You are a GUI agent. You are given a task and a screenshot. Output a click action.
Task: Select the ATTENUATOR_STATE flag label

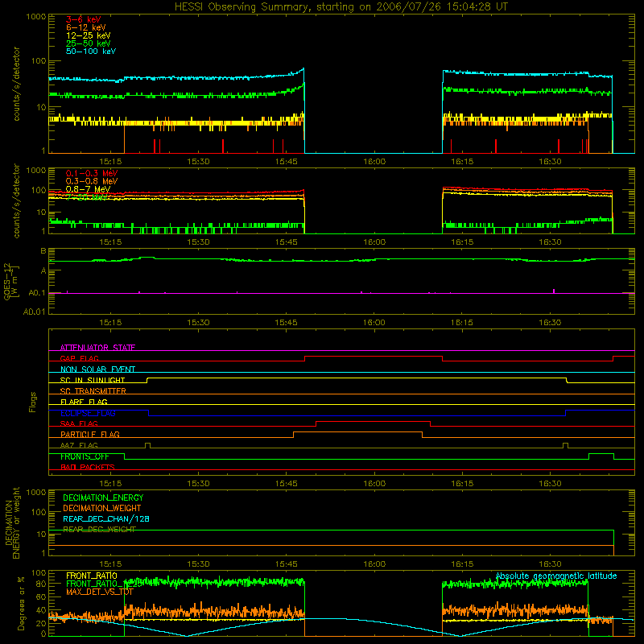coord(97,348)
